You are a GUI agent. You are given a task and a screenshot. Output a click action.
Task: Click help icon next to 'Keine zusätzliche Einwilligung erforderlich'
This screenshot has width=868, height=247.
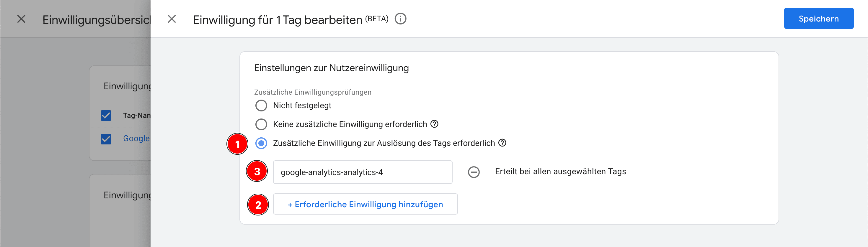(435, 124)
